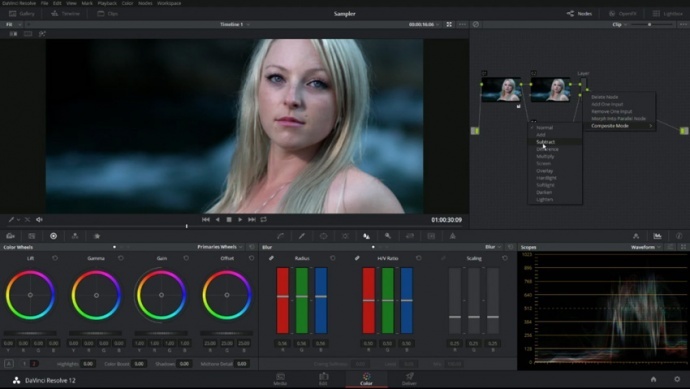Reset the H/V Ratio control
Image resolution: width=690 pixels, height=389 pixels.
[418, 258]
